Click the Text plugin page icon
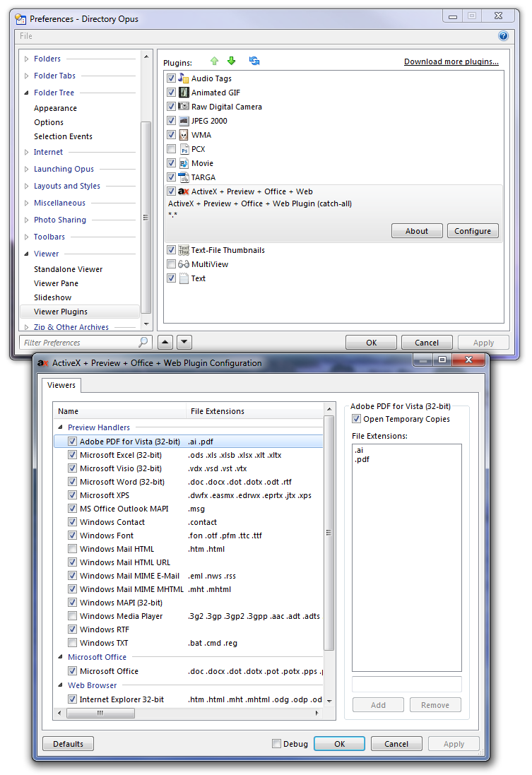The width and height of the screenshot is (532, 775). tap(184, 278)
